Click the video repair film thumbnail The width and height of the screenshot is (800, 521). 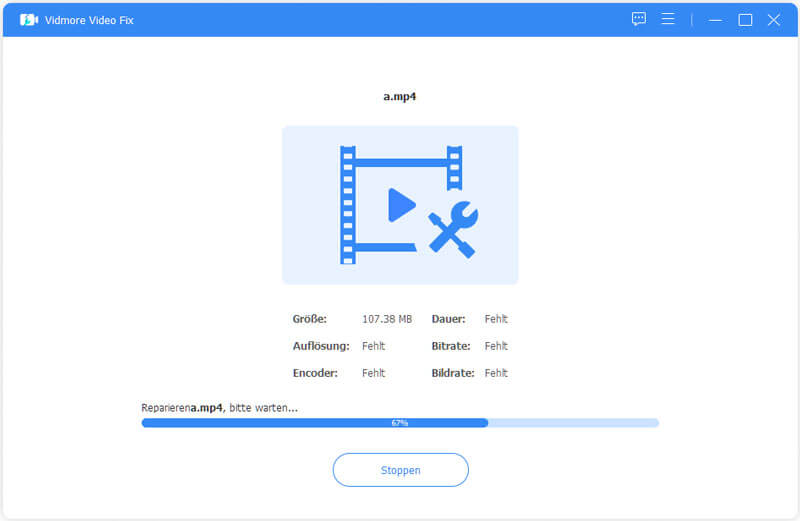[400, 205]
